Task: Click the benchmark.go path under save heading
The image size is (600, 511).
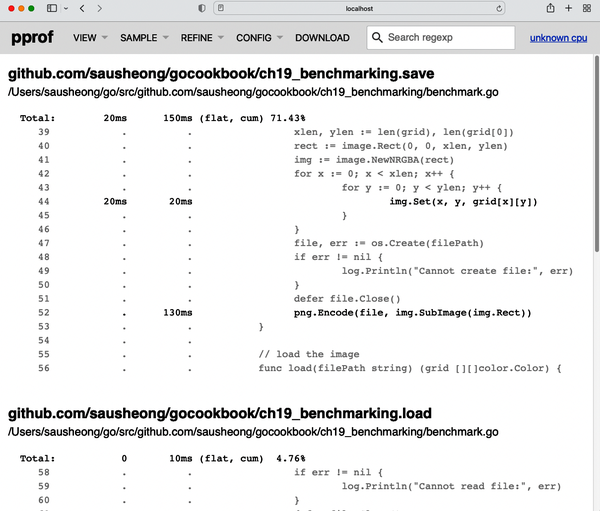Action: pos(253,92)
